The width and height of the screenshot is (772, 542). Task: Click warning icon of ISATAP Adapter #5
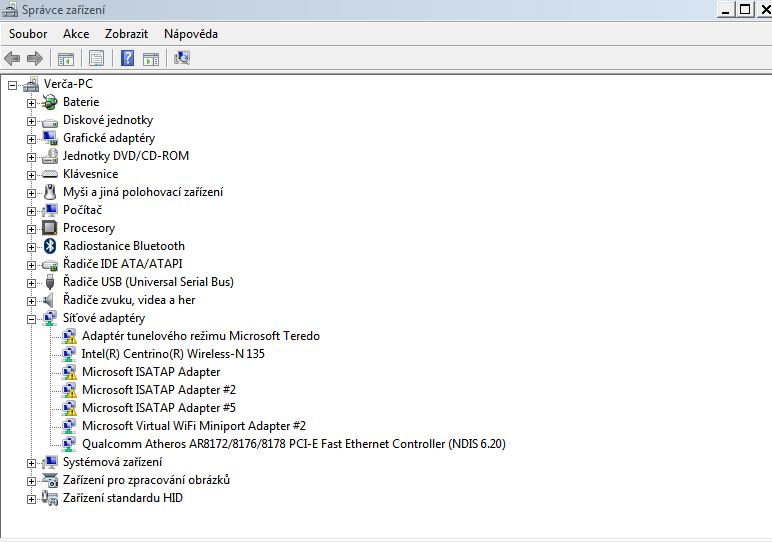coord(69,408)
